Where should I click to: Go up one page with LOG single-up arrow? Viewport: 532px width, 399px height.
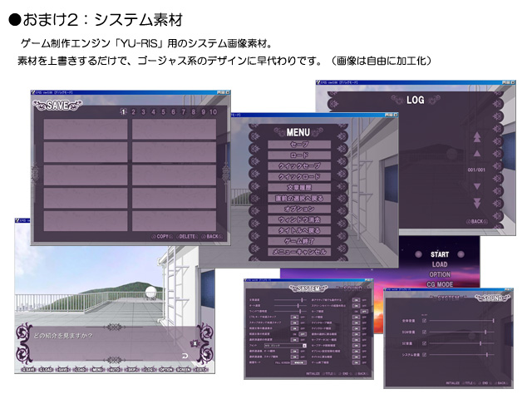click(x=477, y=153)
